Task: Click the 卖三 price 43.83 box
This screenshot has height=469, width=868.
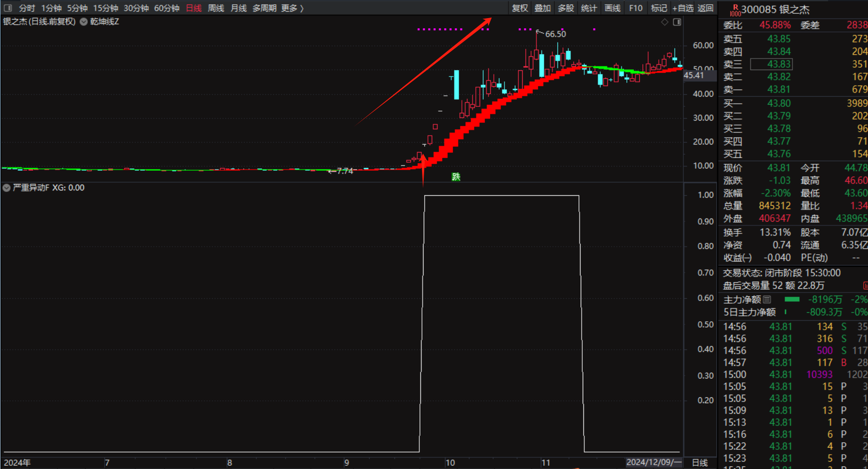Action: (x=771, y=64)
